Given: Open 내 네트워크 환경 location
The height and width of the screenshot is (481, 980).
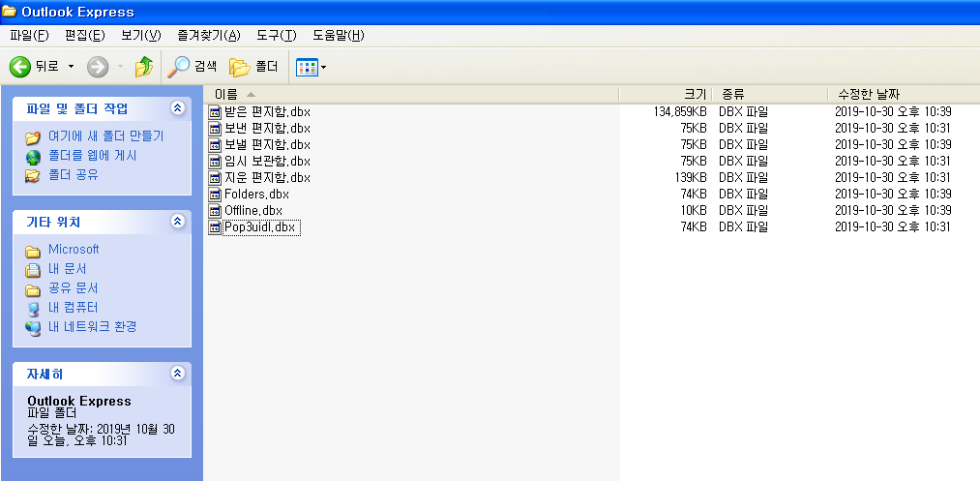Looking at the screenshot, I should click(93, 326).
